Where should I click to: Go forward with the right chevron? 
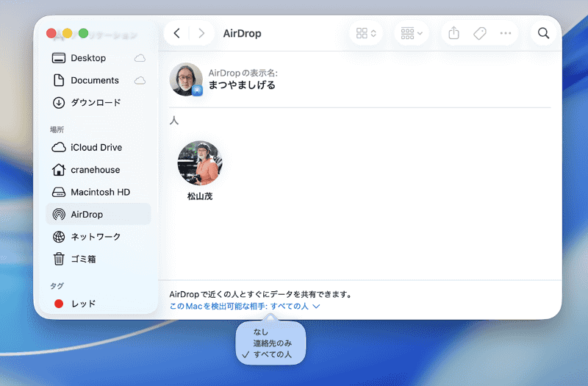coord(201,33)
